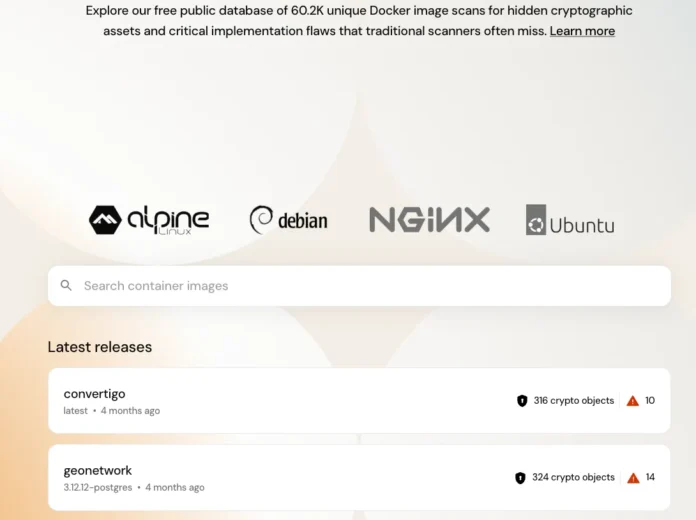Click the '324 crypto objects' text
This screenshot has width=696, height=520.
[x=573, y=477]
